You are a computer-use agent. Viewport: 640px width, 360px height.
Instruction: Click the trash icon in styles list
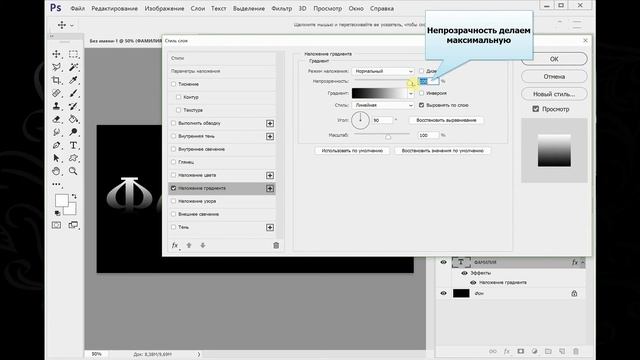click(x=276, y=245)
